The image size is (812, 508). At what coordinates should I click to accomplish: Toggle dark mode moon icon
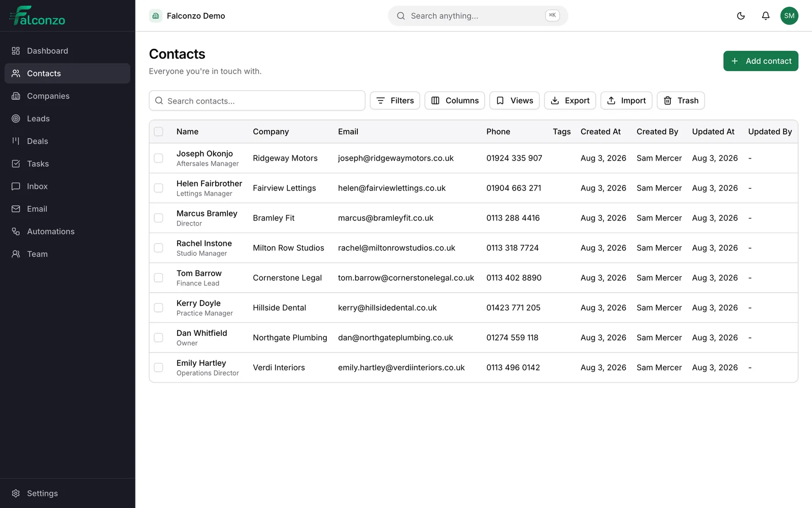741,16
